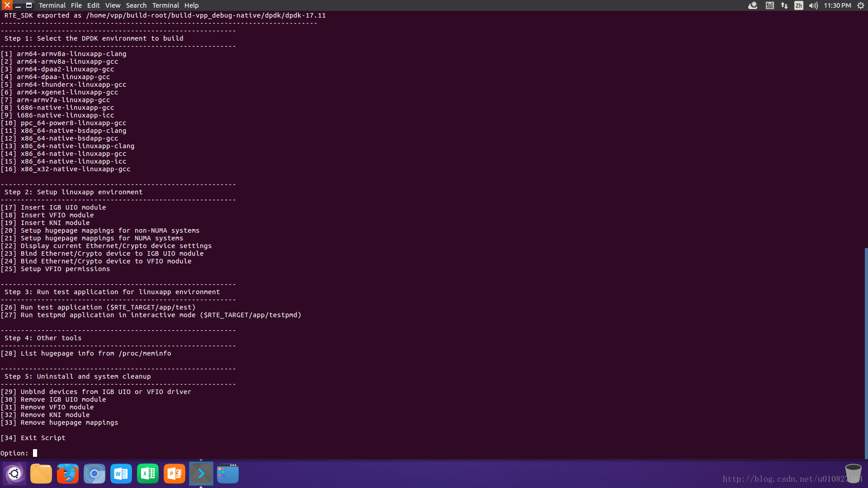Click the Ubuntu launcher icon
This screenshot has width=868, height=488.
tap(14, 474)
